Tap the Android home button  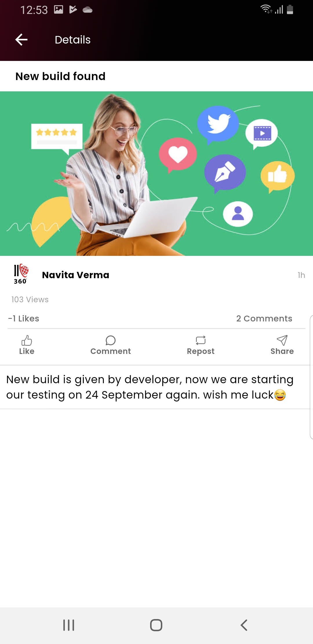click(156, 625)
